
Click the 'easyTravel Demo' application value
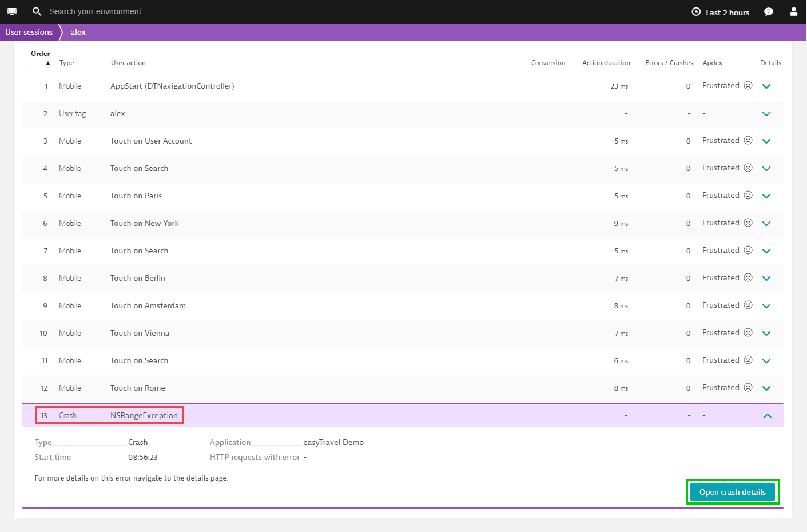tap(333, 442)
